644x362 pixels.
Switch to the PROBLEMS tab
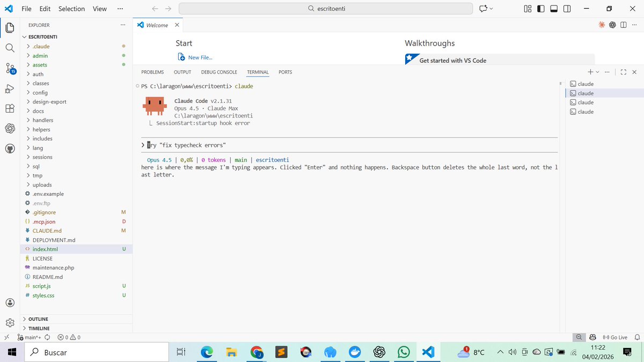click(x=152, y=72)
